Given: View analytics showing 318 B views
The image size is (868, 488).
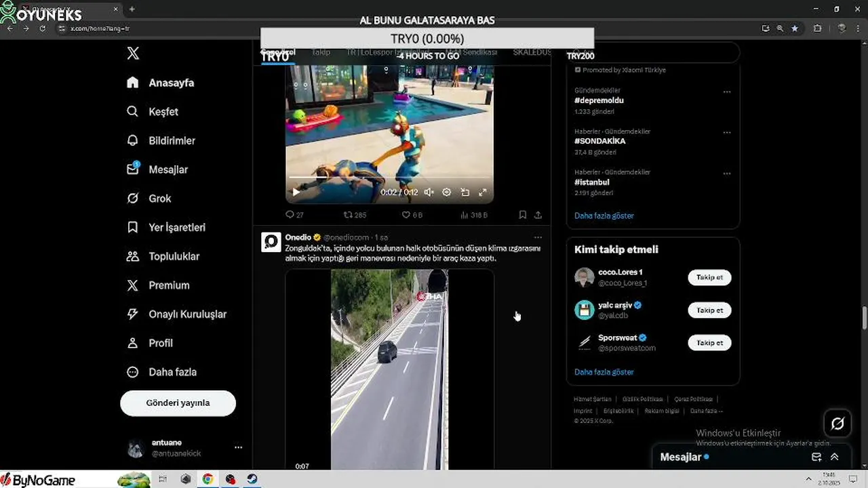Looking at the screenshot, I should [474, 215].
